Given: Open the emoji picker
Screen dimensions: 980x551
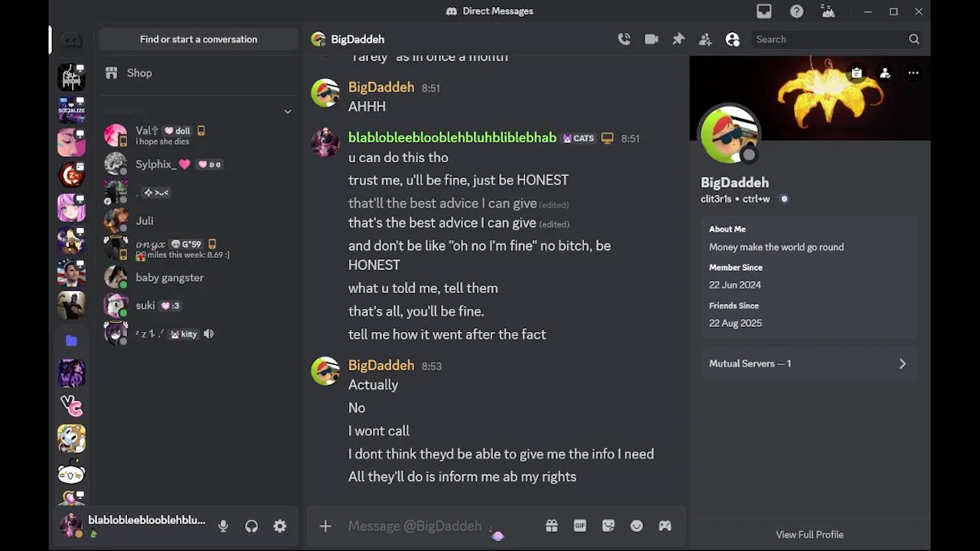Looking at the screenshot, I should point(636,526).
